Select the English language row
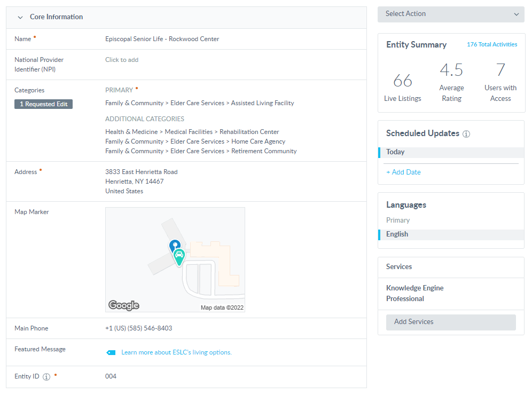532x394 pixels. point(451,234)
